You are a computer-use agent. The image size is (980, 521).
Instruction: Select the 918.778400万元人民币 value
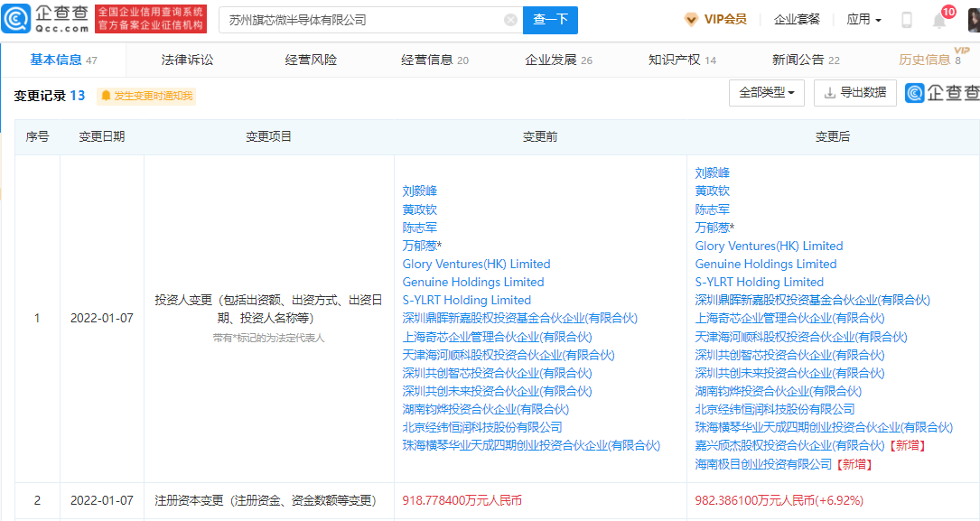[462, 500]
